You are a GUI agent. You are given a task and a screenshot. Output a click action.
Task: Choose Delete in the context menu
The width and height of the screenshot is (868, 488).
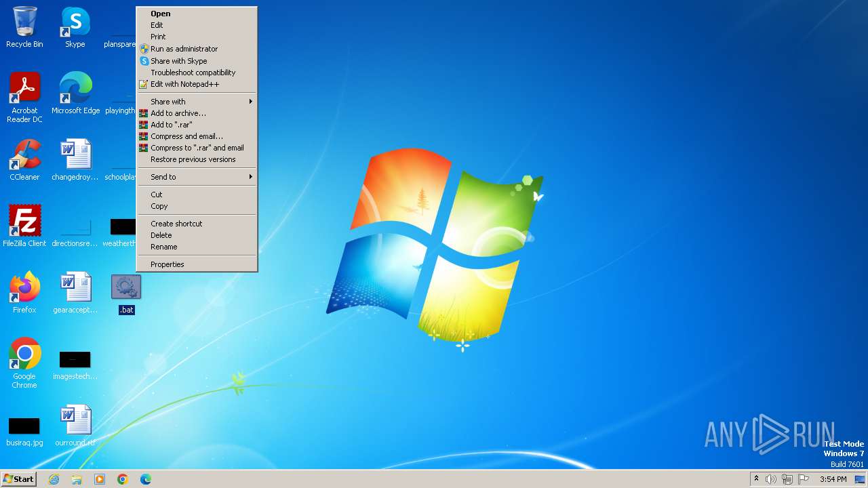pyautogui.click(x=197, y=235)
